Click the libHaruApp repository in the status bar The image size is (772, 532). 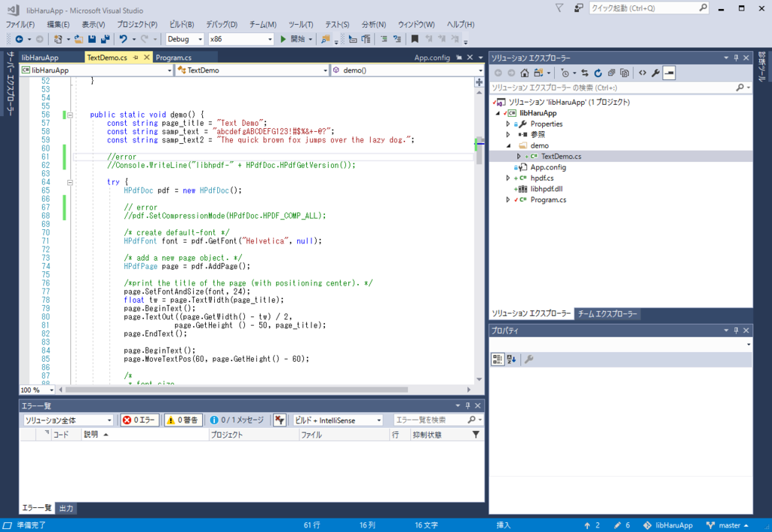pos(668,525)
